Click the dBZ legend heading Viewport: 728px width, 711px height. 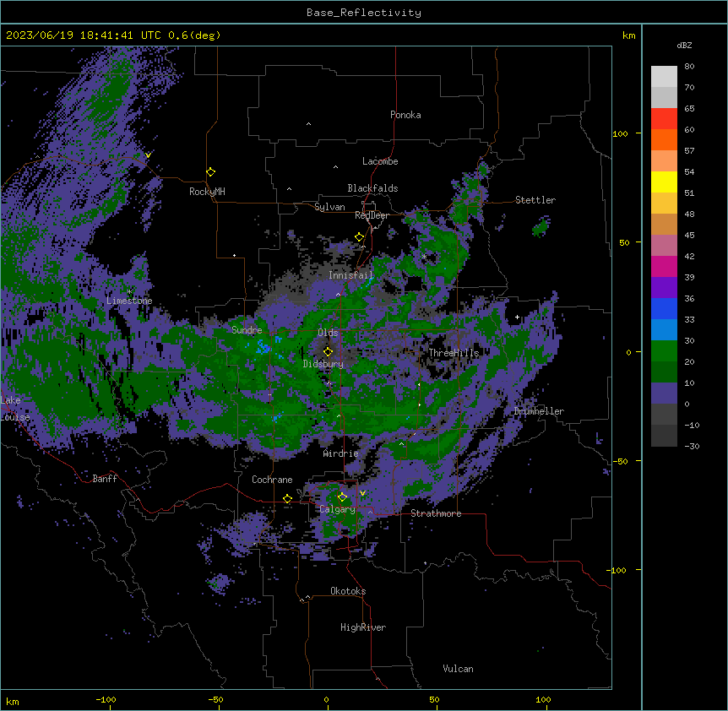click(x=684, y=46)
